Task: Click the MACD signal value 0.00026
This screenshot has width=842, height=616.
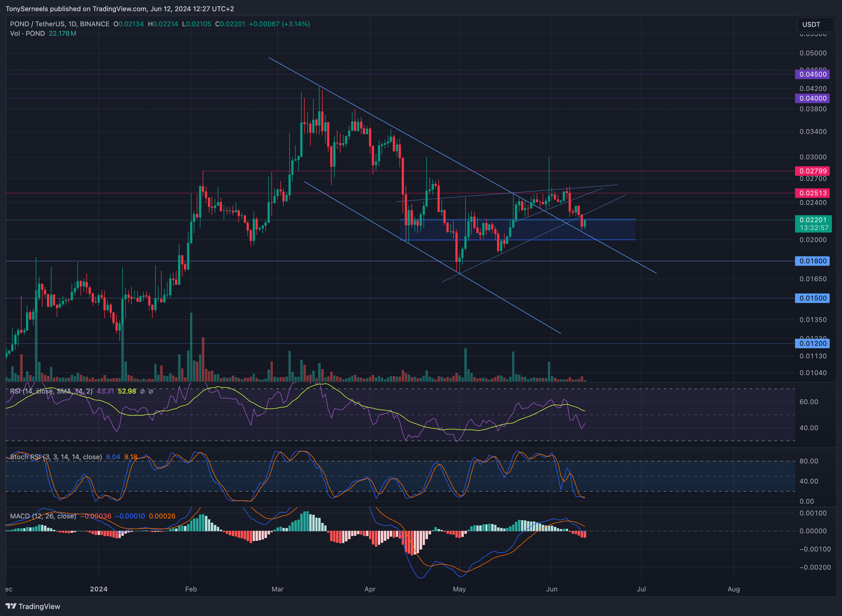Action: point(162,517)
